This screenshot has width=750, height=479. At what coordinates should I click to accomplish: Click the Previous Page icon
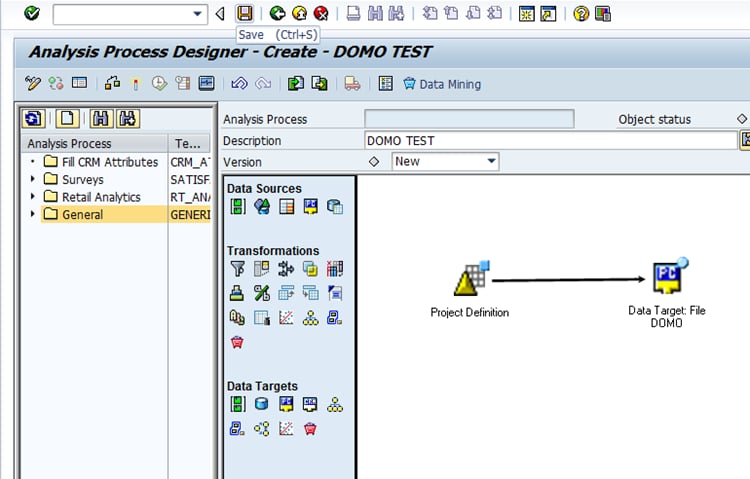(451, 13)
